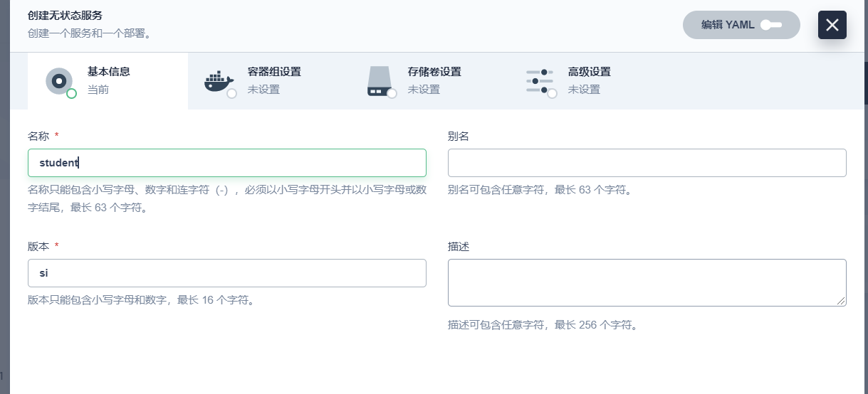Open the 存储卷设置 step tab
This screenshot has height=394, width=868.
434,72
